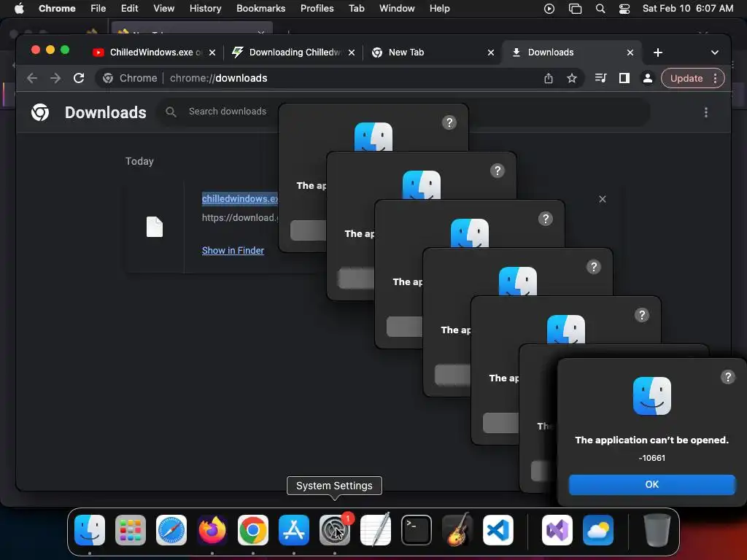Open the Chrome profile icon
Screen dimensions: 747x560
(x=648, y=78)
